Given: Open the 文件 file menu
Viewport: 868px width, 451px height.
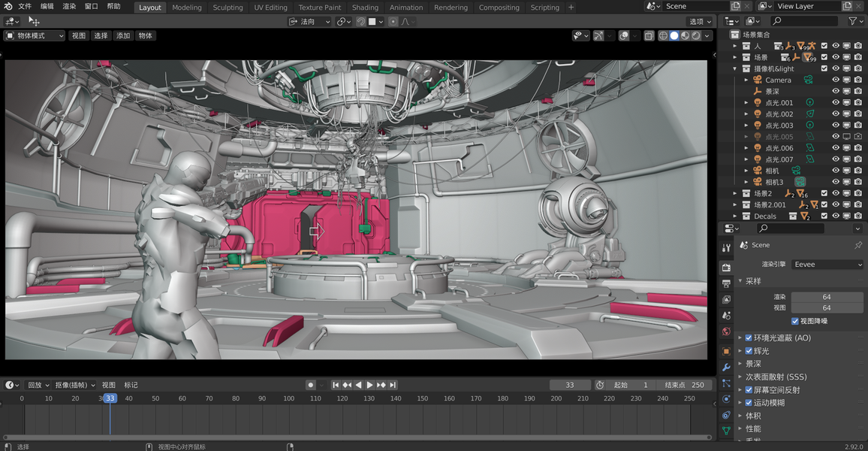Looking at the screenshot, I should 25,6.
